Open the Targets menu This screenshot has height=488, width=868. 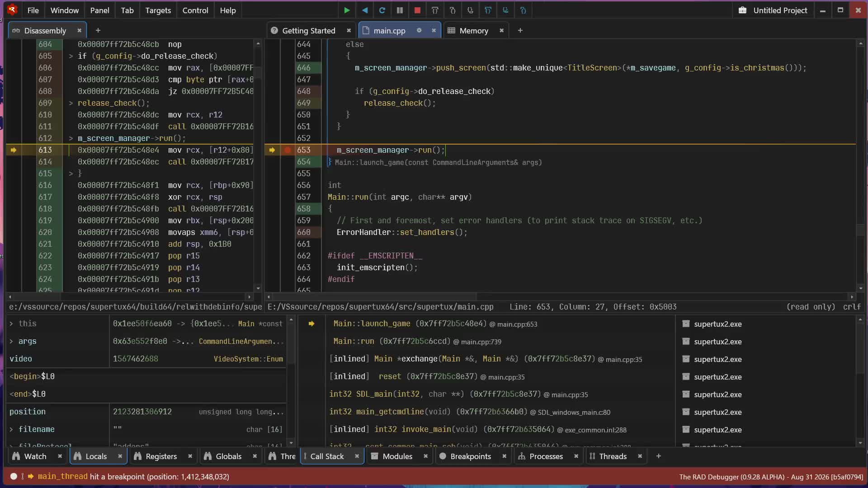[158, 10]
